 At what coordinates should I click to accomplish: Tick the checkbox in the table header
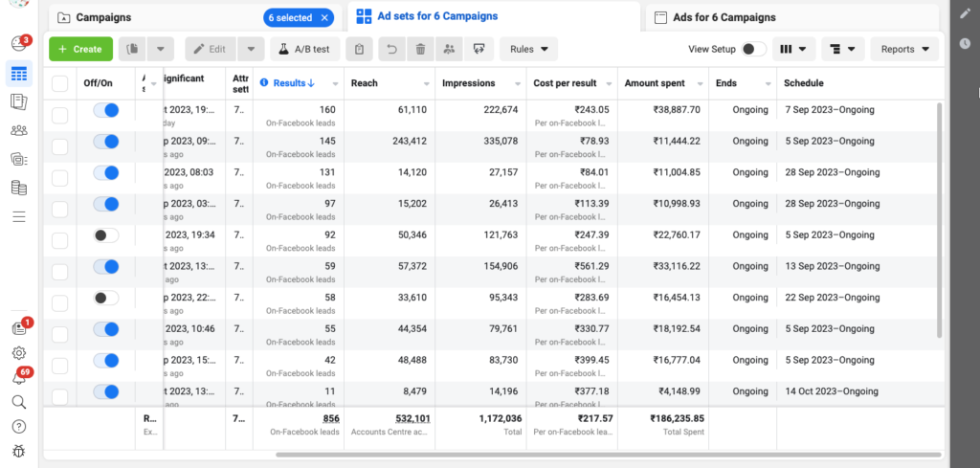pyautogui.click(x=60, y=83)
